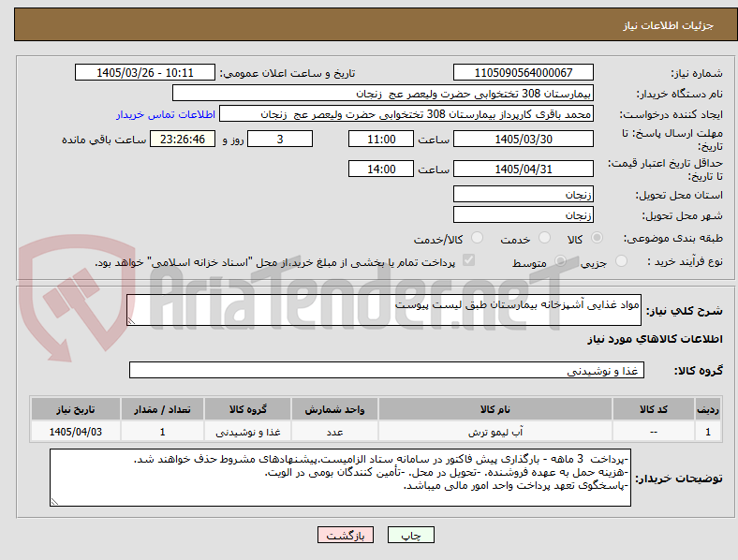The height and width of the screenshot is (560, 738).
Task: Click the کد کالا column header
Action: point(654,409)
